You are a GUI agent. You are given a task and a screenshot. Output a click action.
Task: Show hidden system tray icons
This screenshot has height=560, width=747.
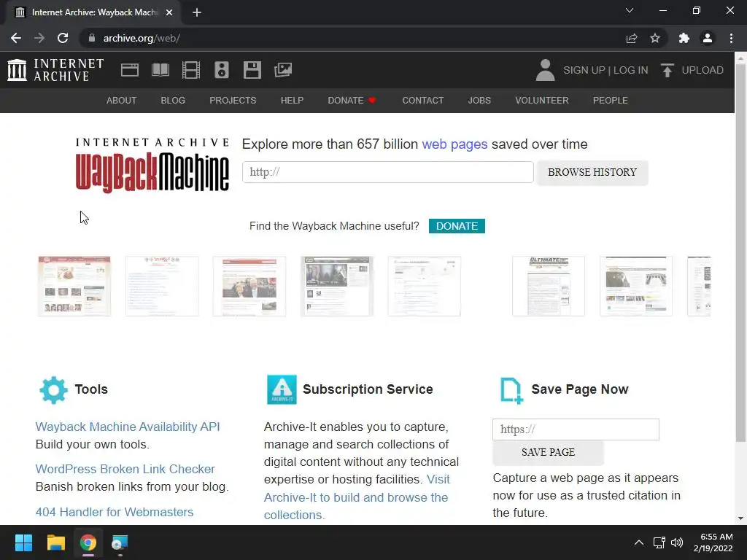[x=639, y=542]
